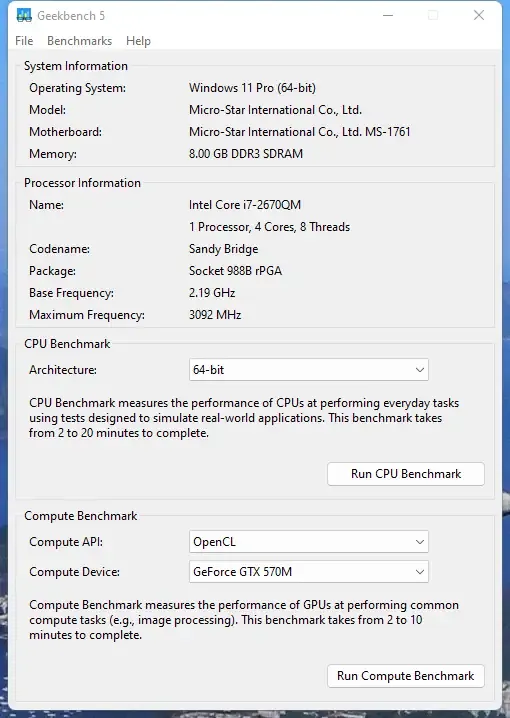Viewport: 510px width, 718px height.
Task: Click the Geekbench 5 app icon in title bar
Action: pos(24,15)
